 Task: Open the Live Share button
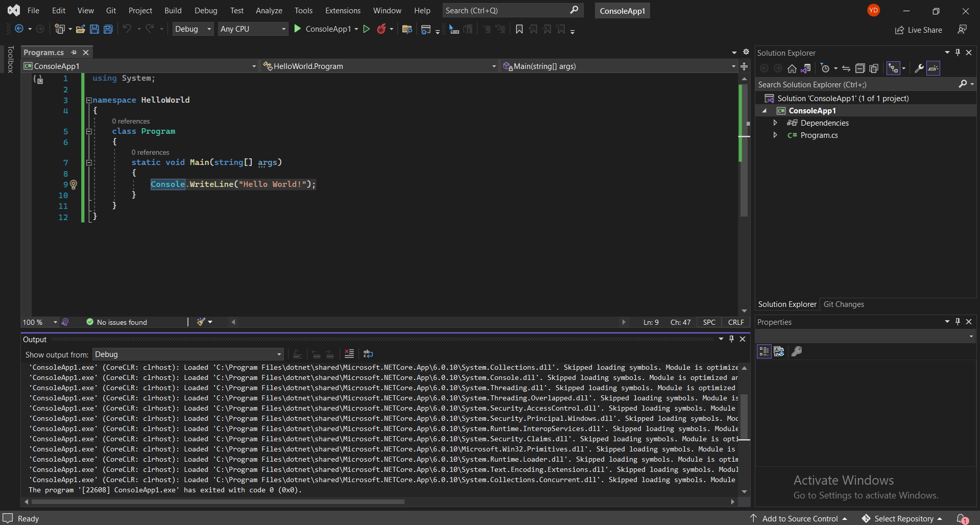point(919,30)
